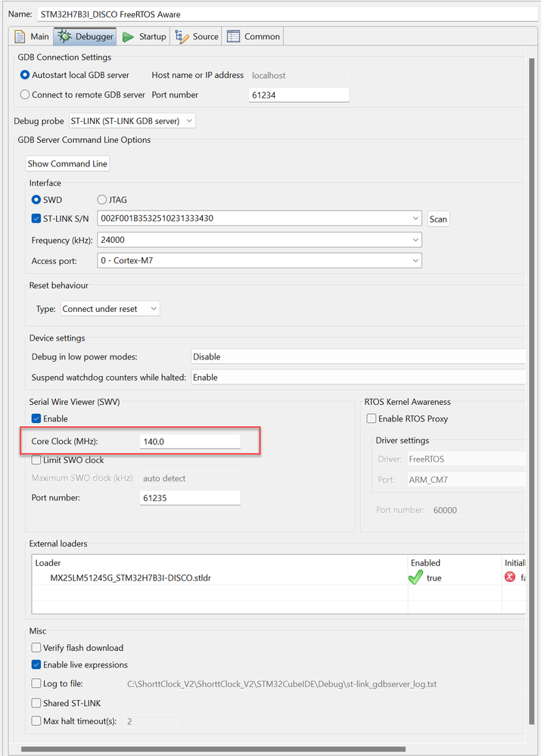The width and height of the screenshot is (541, 756).
Task: Click the Enabled column header
Action: tap(455, 563)
